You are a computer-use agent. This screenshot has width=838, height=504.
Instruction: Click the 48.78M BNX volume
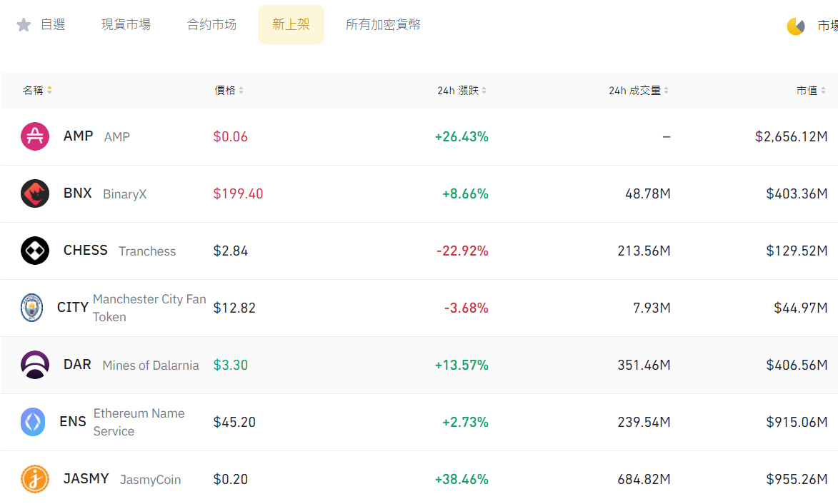coord(648,193)
